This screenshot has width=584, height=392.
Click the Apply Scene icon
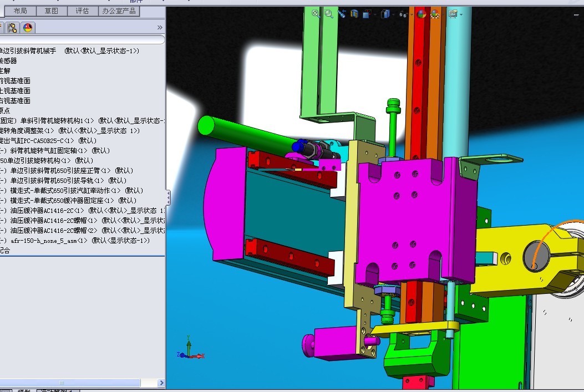(x=435, y=14)
